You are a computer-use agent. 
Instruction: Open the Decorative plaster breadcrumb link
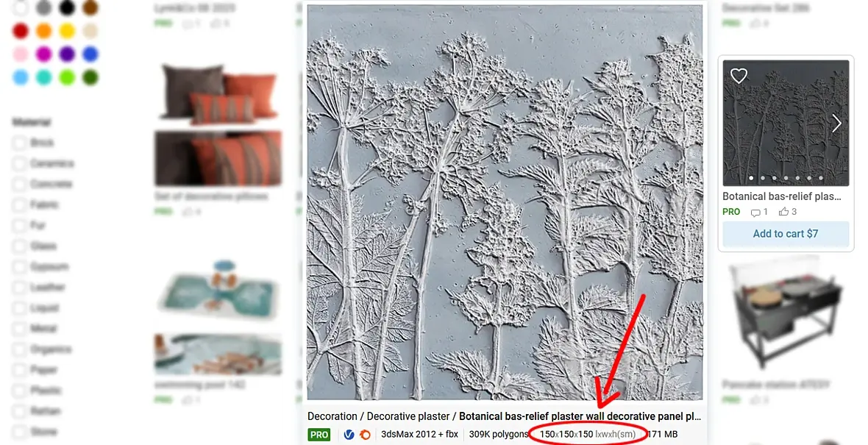point(408,416)
